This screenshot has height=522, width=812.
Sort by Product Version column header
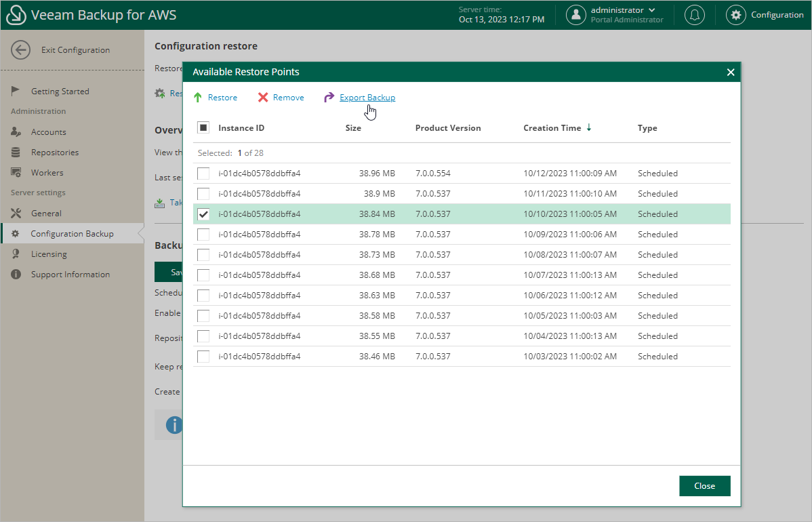pyautogui.click(x=448, y=128)
